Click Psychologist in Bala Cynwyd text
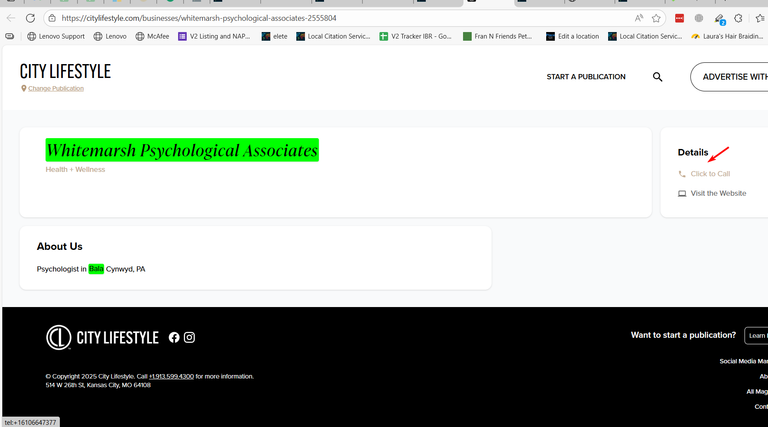Screen dimensions: 768x427 click(x=91, y=269)
